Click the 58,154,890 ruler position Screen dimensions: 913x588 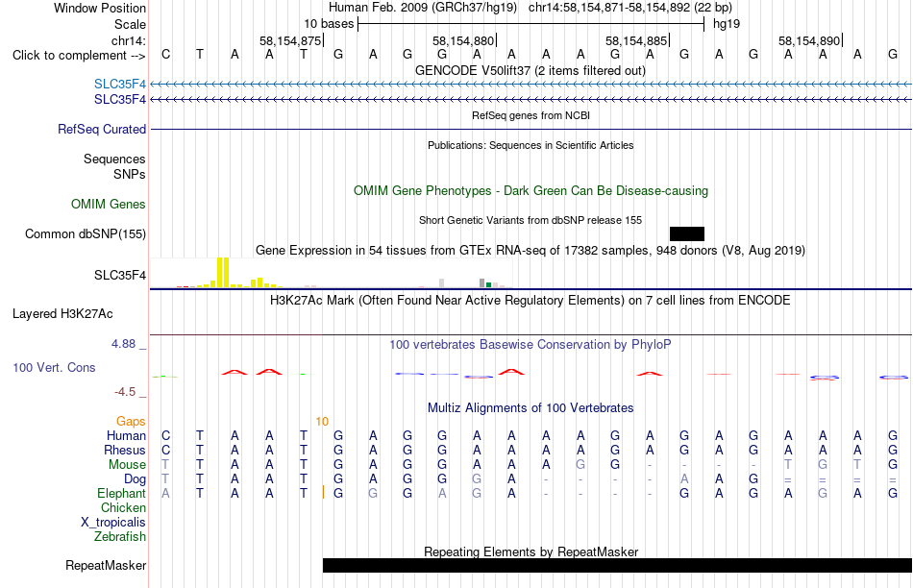point(809,40)
